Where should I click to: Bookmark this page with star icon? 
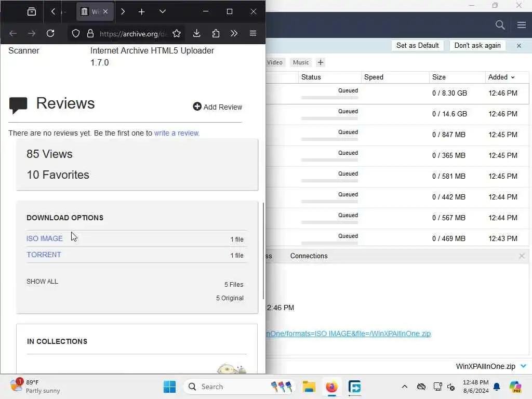tap(177, 33)
